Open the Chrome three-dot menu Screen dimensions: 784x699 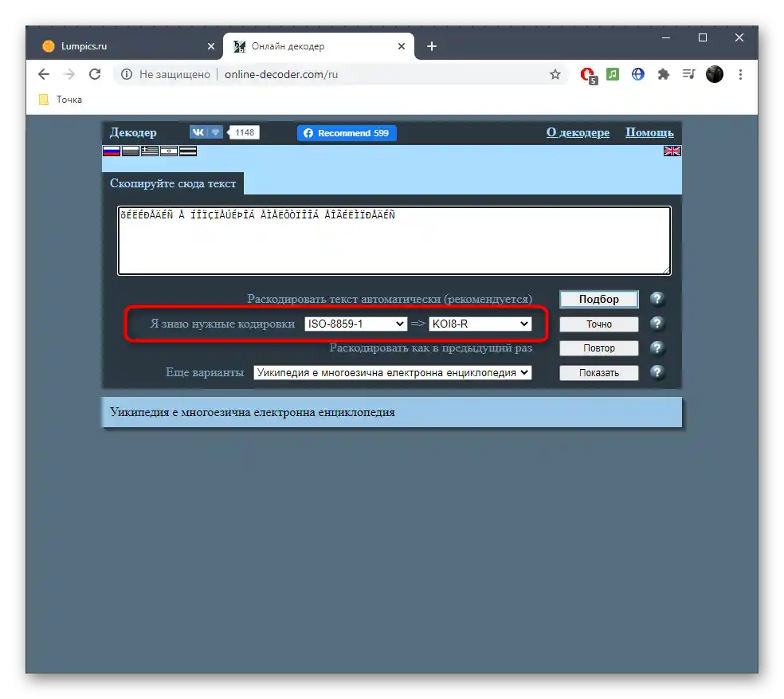click(x=740, y=74)
